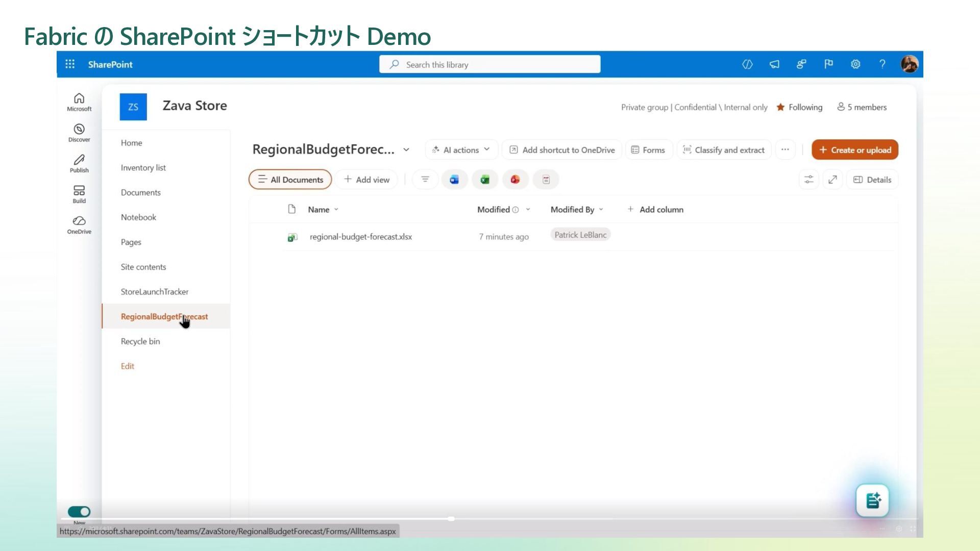The height and width of the screenshot is (551, 980).
Task: Click the video progress bar handle
Action: coord(451,519)
